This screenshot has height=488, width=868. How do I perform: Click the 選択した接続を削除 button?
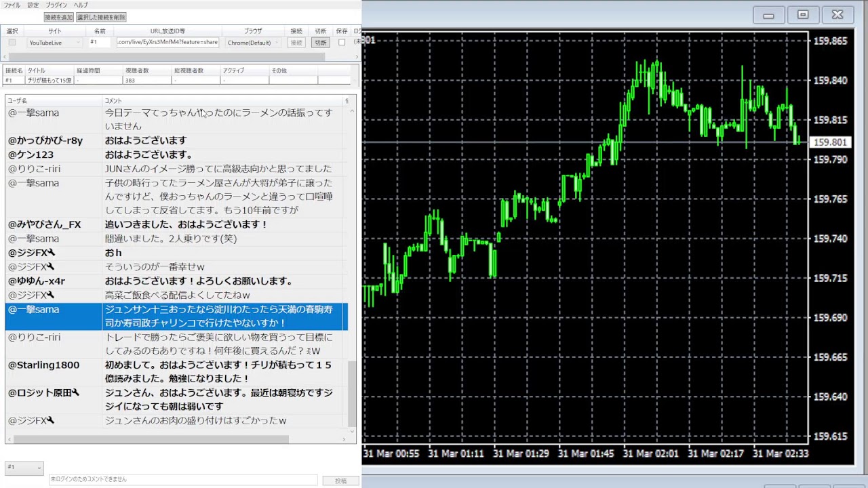click(101, 17)
